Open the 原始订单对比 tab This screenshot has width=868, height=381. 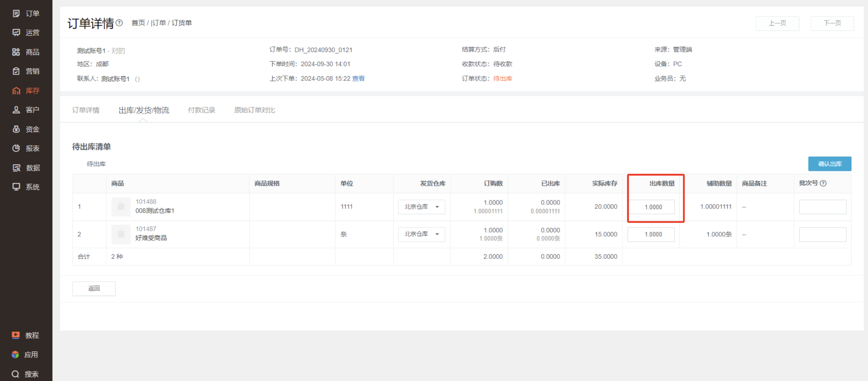pyautogui.click(x=254, y=110)
